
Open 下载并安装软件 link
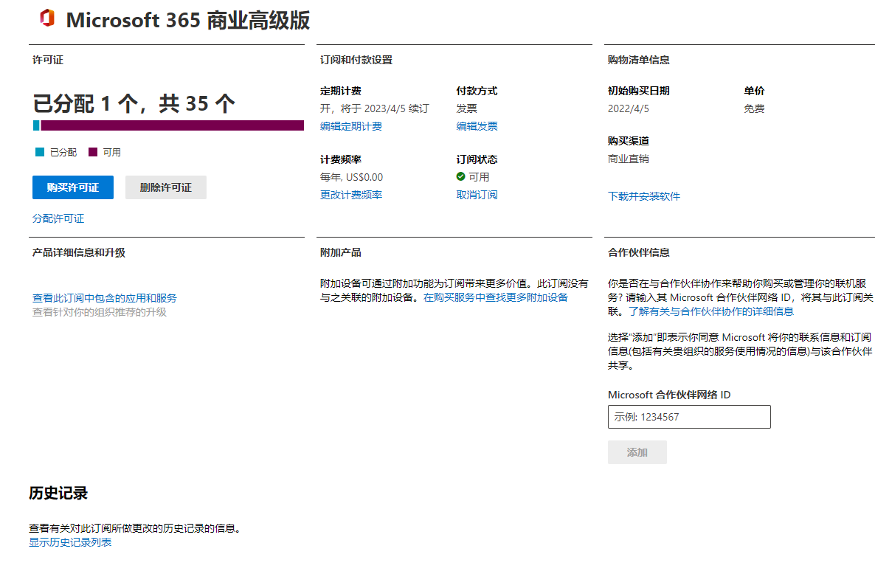click(x=644, y=196)
